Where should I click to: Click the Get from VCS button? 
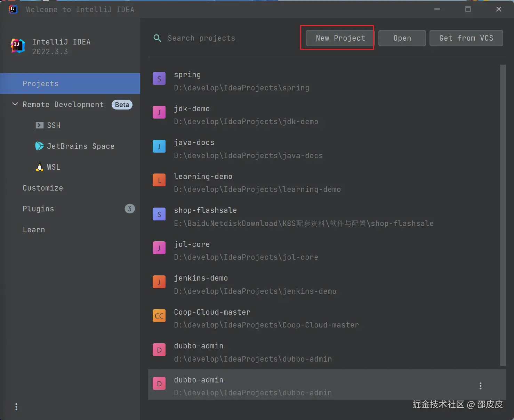(466, 38)
